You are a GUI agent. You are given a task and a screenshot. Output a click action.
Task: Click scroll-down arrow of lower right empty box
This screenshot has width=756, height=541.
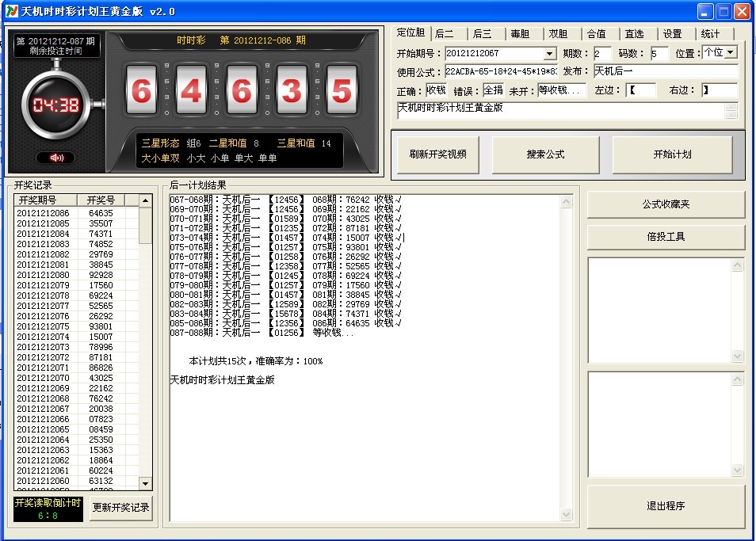737,471
